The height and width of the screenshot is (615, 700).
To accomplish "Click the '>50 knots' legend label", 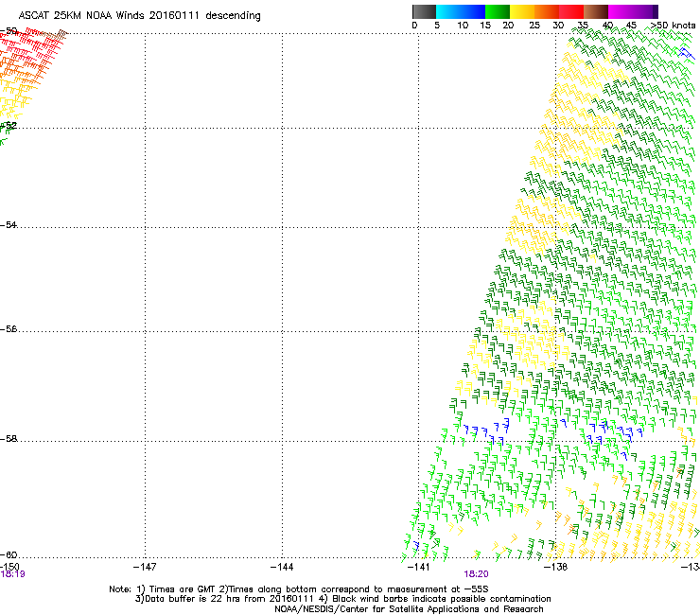I will pos(673,26).
